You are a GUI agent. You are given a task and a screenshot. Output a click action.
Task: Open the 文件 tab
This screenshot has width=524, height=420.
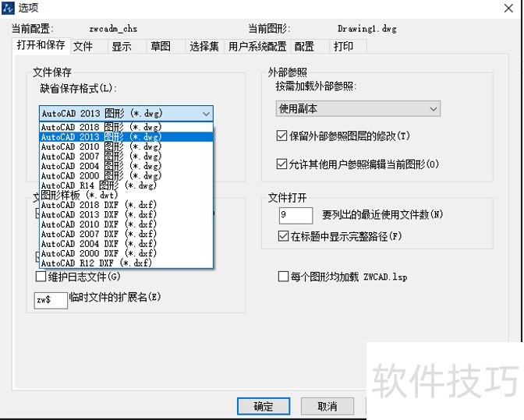click(89, 47)
